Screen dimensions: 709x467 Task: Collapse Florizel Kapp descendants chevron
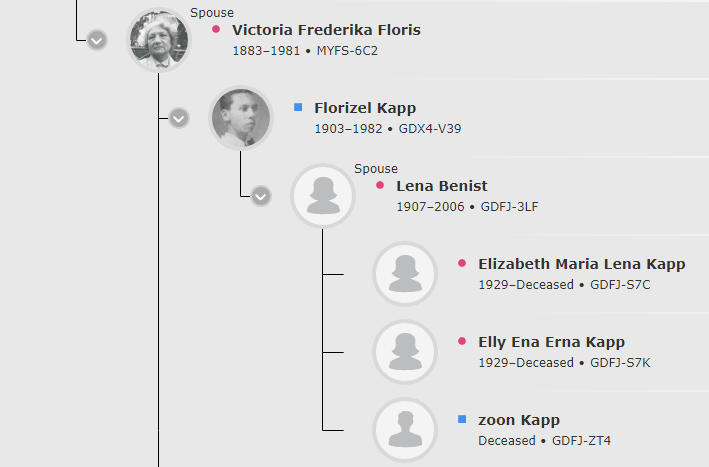coord(179,118)
